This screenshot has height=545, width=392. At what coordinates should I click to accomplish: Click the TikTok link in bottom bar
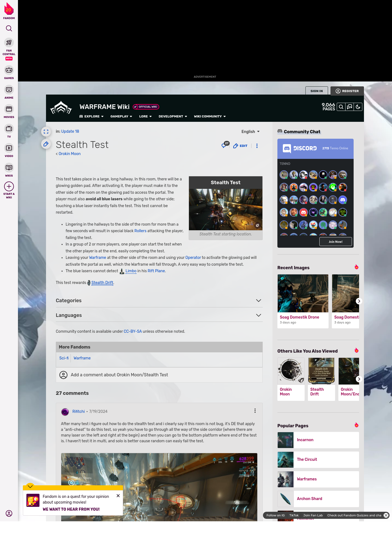294,515
